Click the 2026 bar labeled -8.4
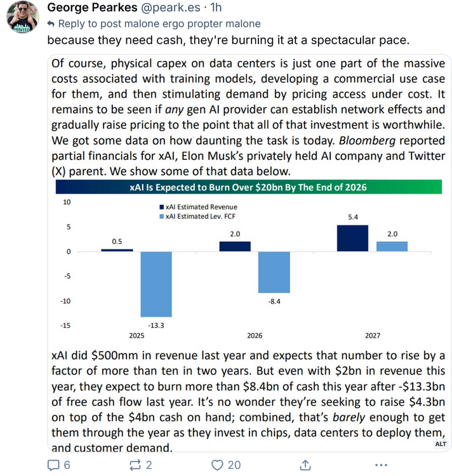Viewport: 452px width, 476px height. click(274, 272)
